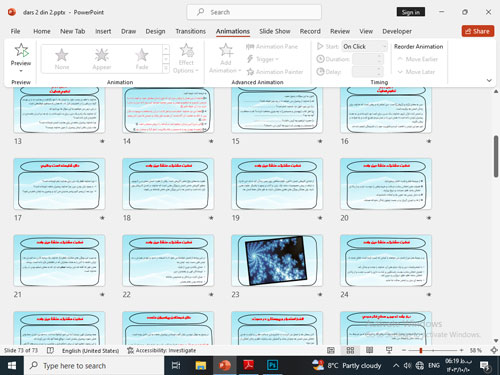Select slide 18 thumbnail
The image size is (500, 375).
point(168,184)
